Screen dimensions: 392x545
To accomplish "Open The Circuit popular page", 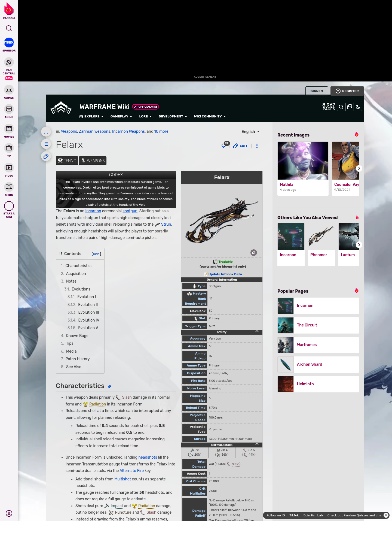I will tap(318, 325).
